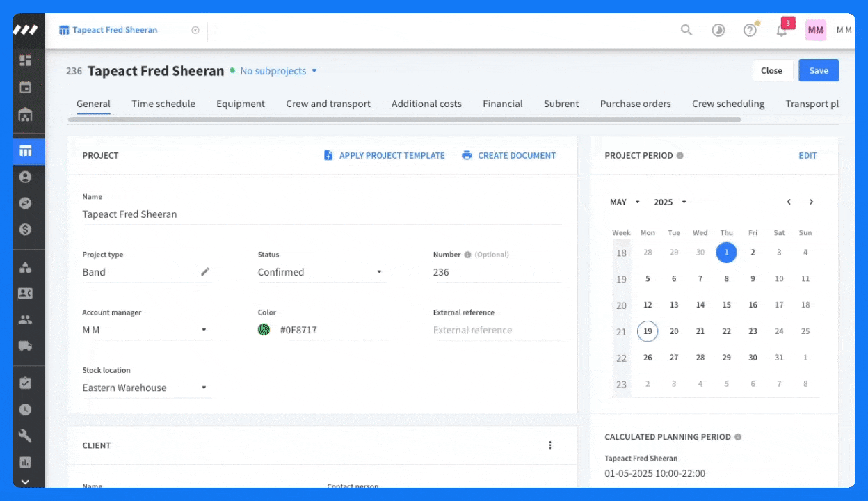868x501 pixels.
Task: Click the search magnifier icon
Action: click(x=686, y=30)
